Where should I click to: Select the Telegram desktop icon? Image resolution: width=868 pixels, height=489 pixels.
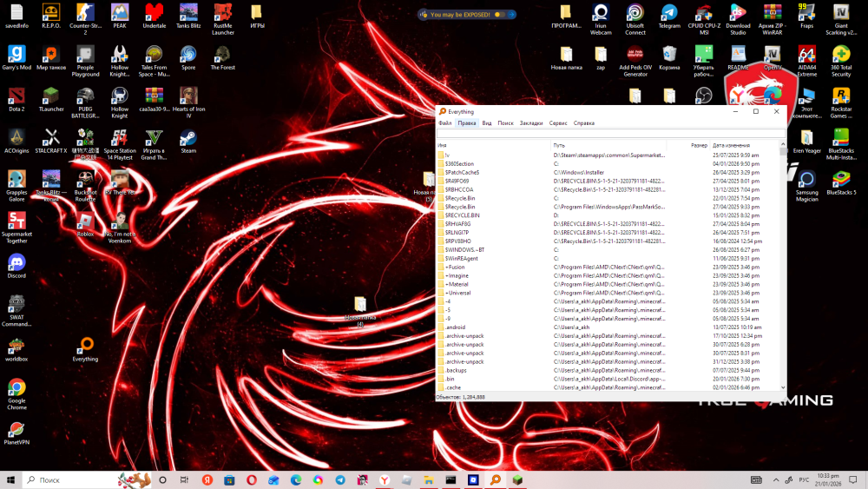click(x=669, y=17)
